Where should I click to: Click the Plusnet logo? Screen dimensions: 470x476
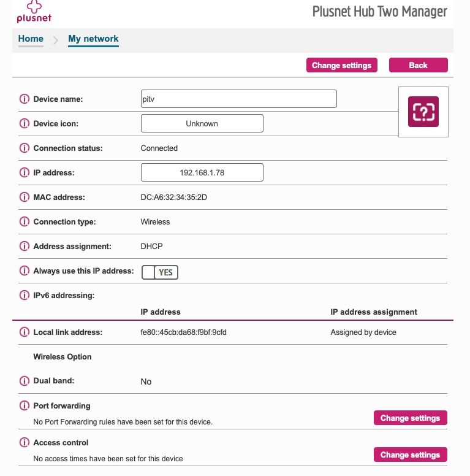[29, 12]
